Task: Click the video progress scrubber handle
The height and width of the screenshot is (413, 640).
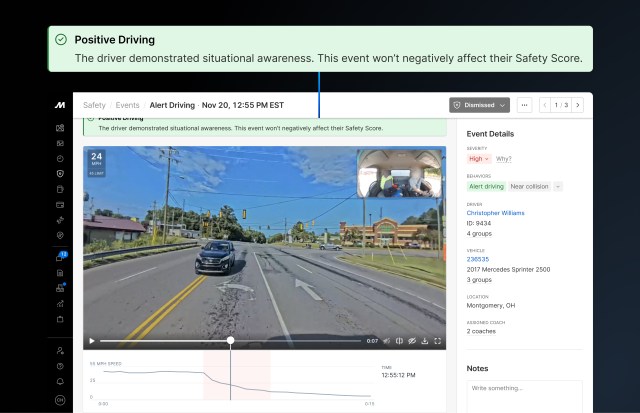Action: [231, 341]
